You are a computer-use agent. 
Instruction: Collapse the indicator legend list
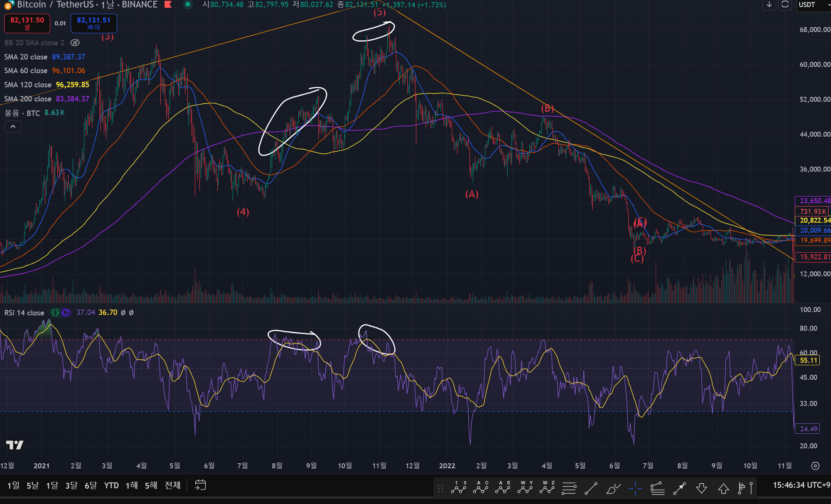tap(13, 127)
